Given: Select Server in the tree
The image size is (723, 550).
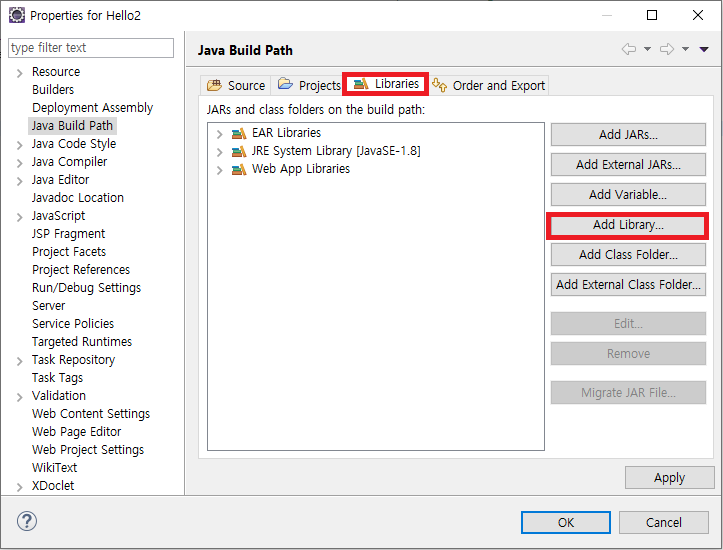Looking at the screenshot, I should coord(48,305).
